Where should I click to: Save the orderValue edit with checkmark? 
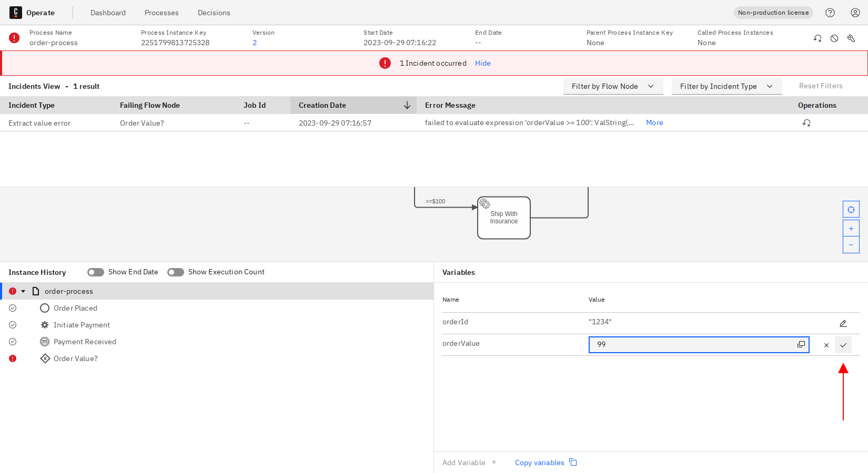coord(843,345)
